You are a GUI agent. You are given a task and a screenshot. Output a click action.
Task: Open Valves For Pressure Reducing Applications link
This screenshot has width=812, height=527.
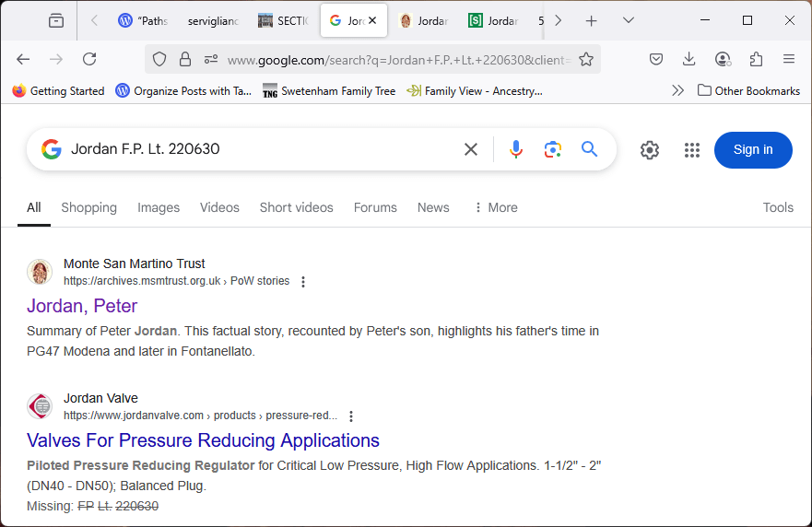[x=203, y=440]
